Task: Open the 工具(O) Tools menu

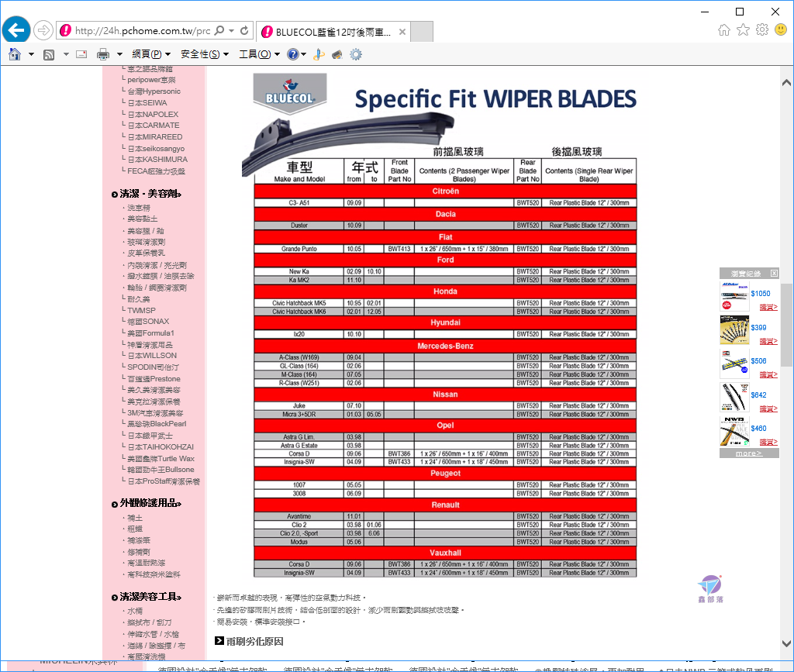Action: (x=259, y=54)
